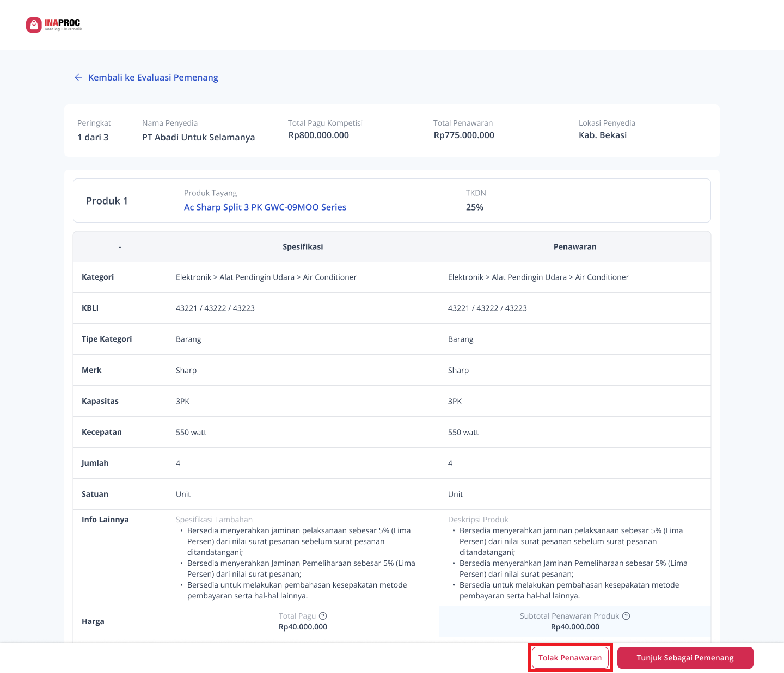This screenshot has height=673, width=784.
Task: Open the Kembali ke Evaluasi Pemenang link
Action: pyautogui.click(x=153, y=78)
